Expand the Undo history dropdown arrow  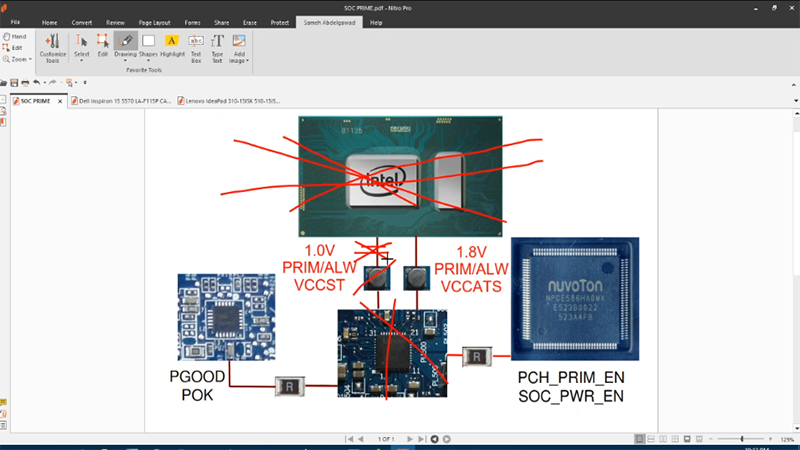point(44,83)
